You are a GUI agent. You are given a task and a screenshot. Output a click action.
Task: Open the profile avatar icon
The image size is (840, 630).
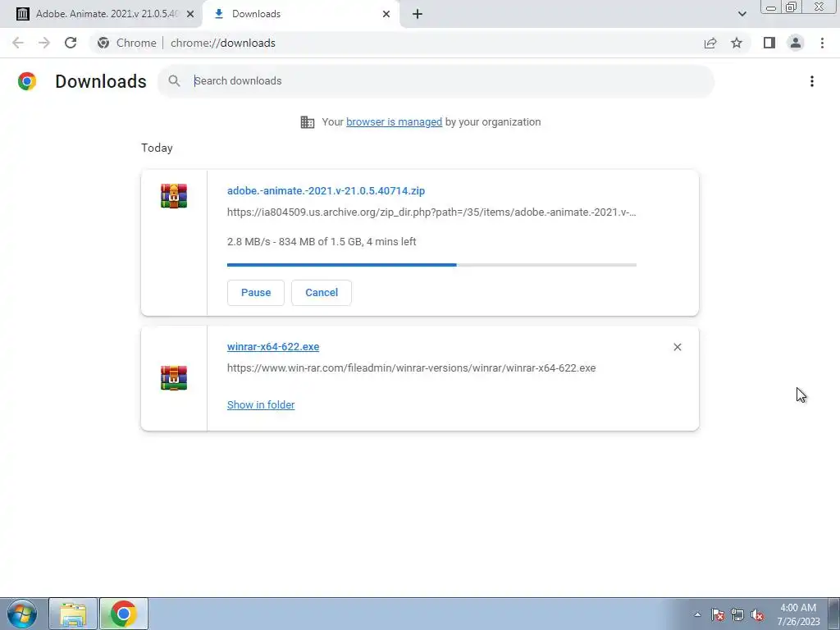point(796,43)
